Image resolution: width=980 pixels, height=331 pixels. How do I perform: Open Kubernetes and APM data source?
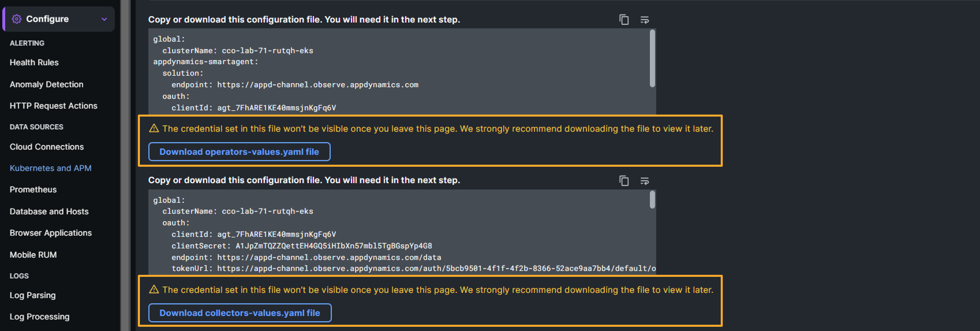pos(50,168)
